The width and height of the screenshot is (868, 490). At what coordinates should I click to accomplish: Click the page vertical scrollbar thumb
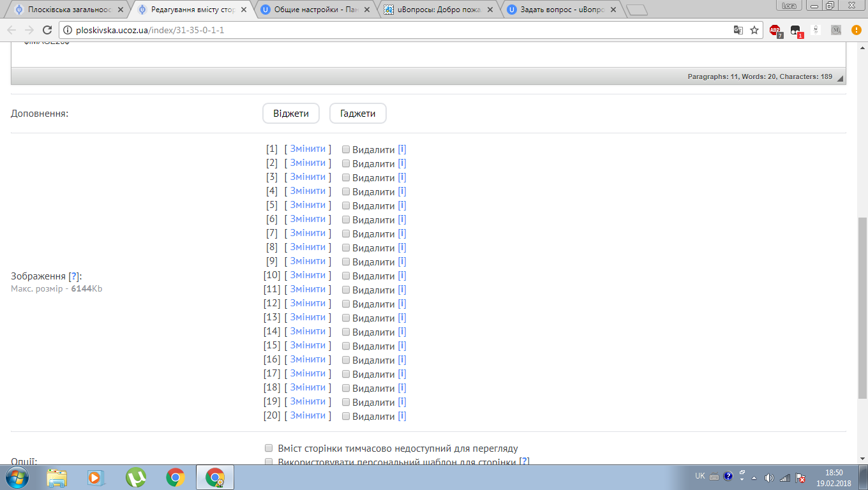coord(862,306)
